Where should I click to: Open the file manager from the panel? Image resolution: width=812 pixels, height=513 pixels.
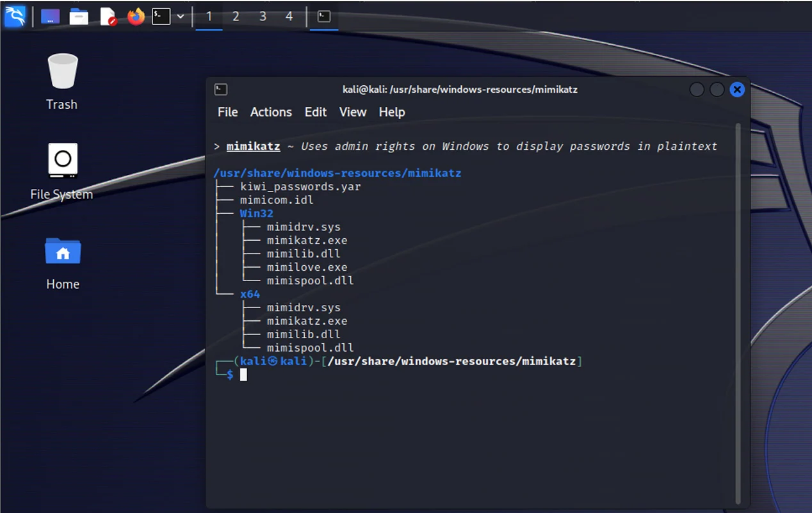tap(79, 17)
